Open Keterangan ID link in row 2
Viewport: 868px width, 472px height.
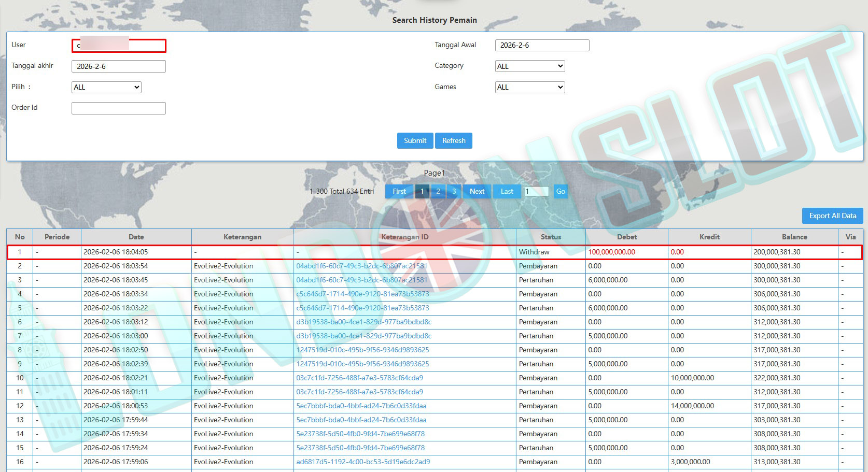tap(361, 266)
